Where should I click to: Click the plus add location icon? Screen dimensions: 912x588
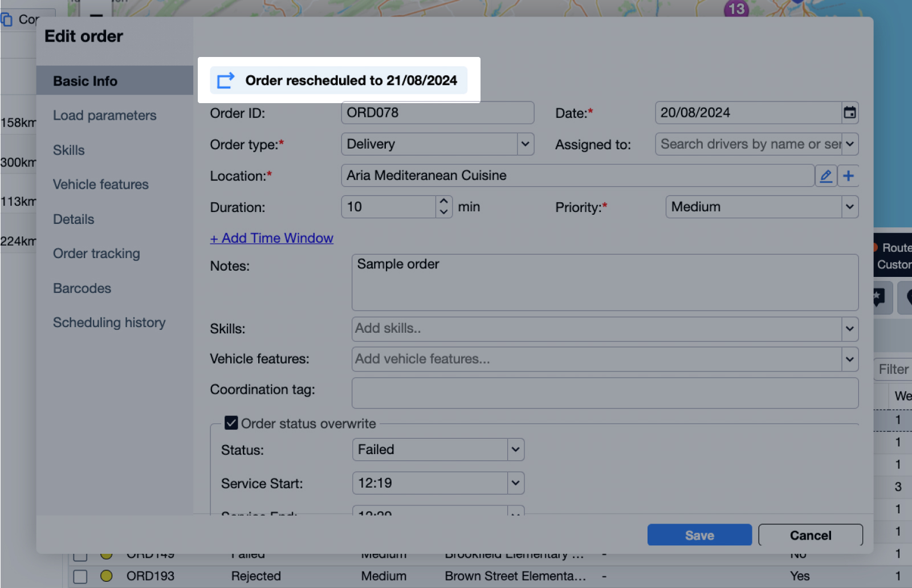(848, 176)
